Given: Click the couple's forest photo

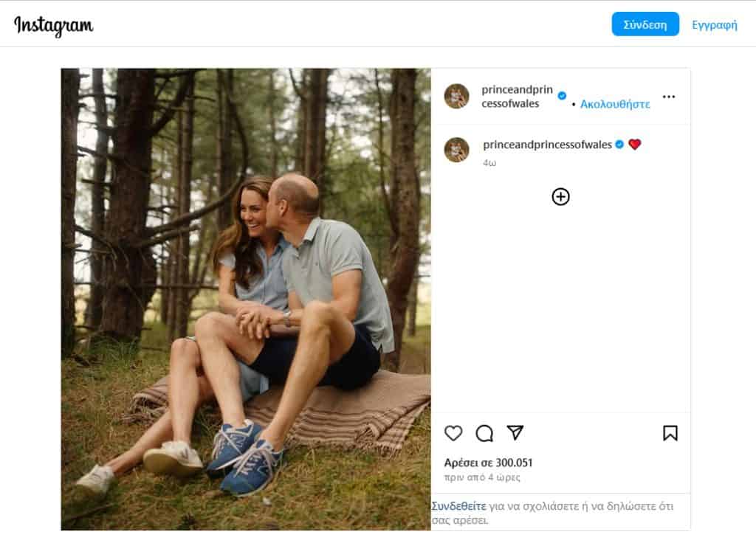Looking at the screenshot, I should click(x=246, y=299).
